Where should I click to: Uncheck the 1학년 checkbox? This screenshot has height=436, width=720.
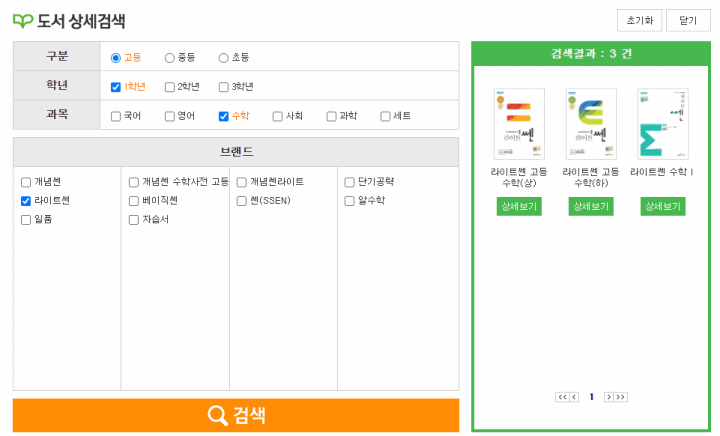click(x=116, y=87)
